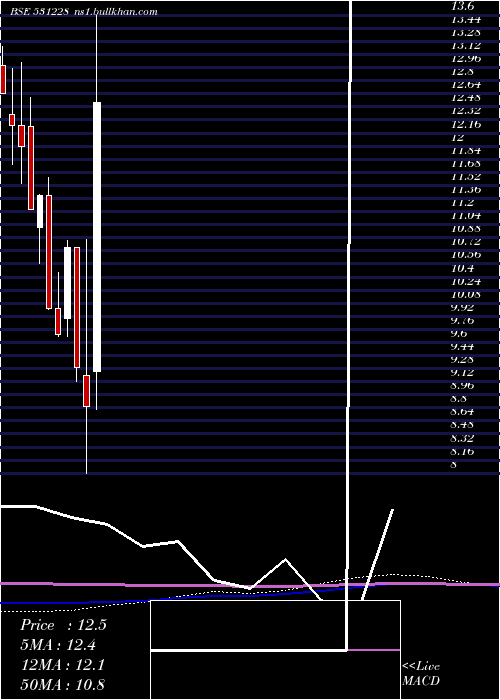Click the 12.48 price axis label
500x700 pixels.
pos(466,97)
